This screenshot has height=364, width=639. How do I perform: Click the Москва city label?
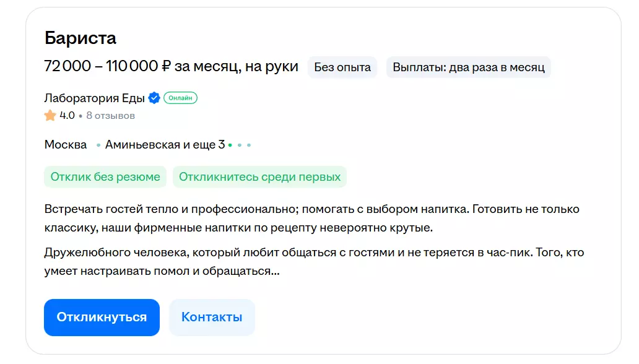pos(66,145)
